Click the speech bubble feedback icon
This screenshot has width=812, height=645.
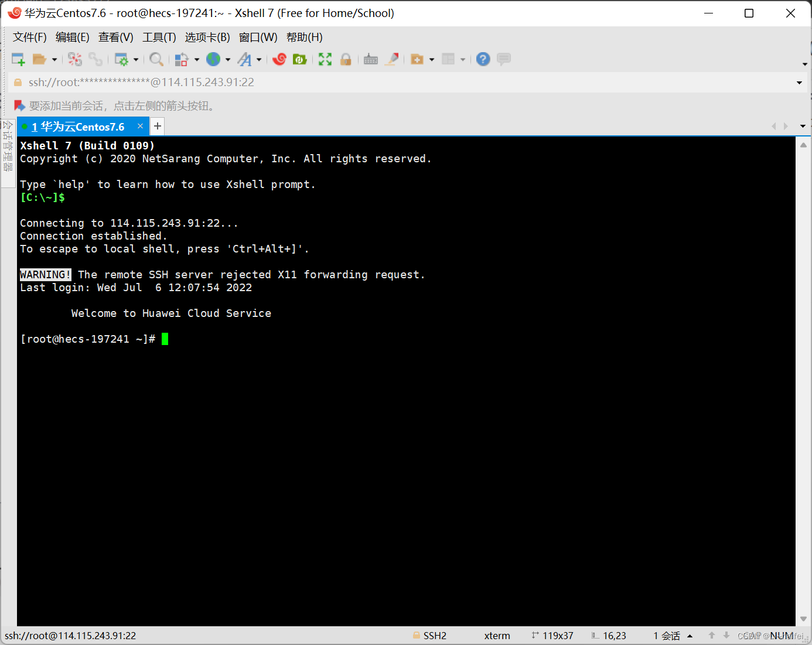point(504,59)
